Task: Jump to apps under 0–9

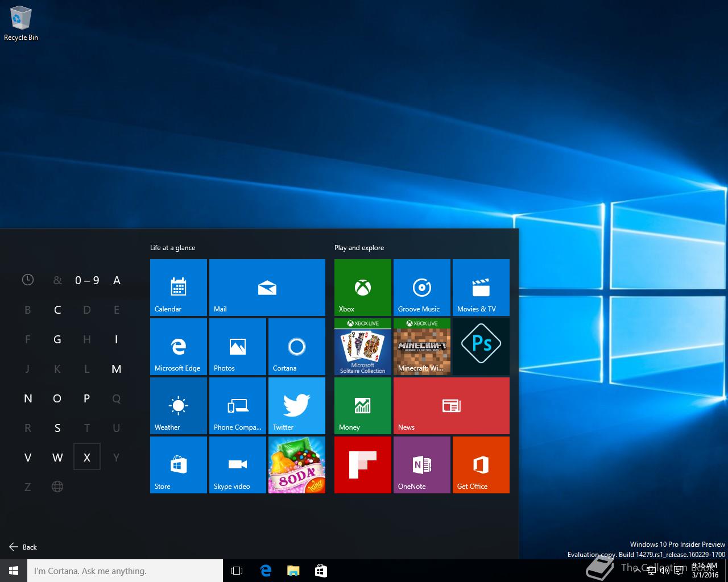Action: click(87, 280)
